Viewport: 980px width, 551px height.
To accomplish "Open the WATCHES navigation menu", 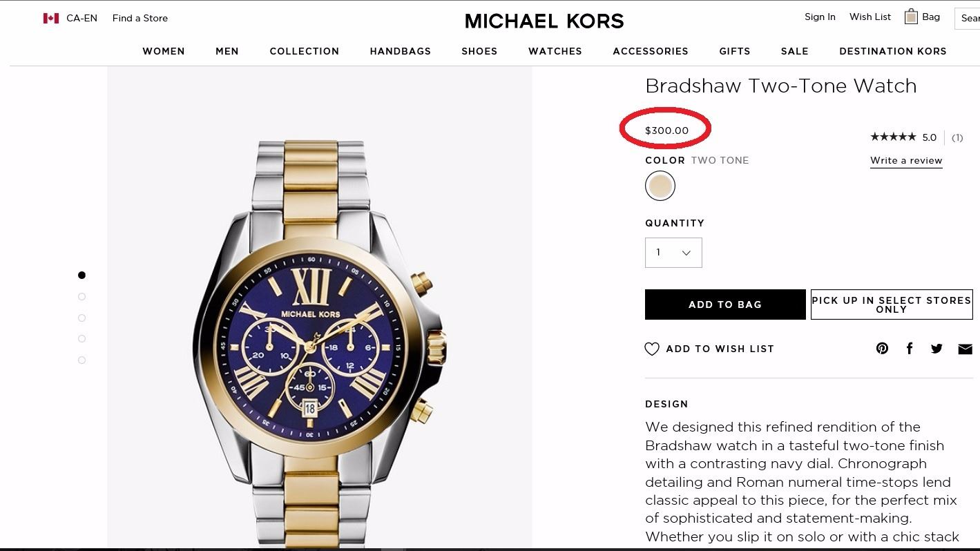I will pyautogui.click(x=555, y=51).
